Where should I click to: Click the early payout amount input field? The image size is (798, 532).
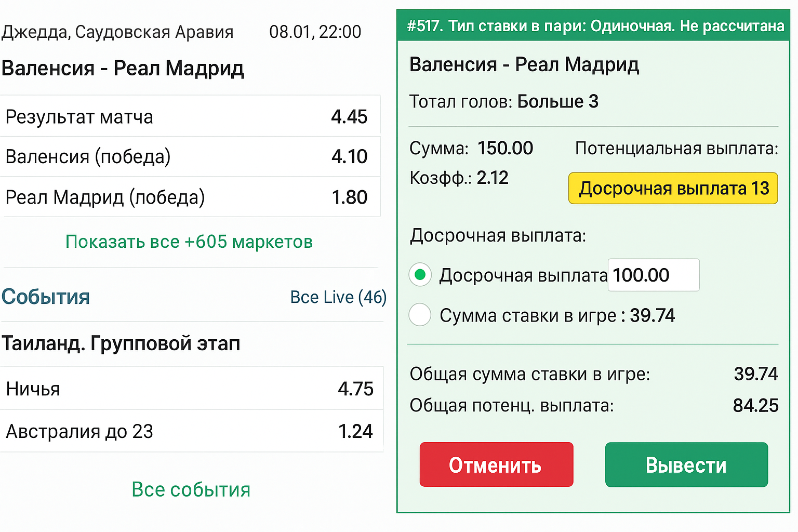point(653,275)
